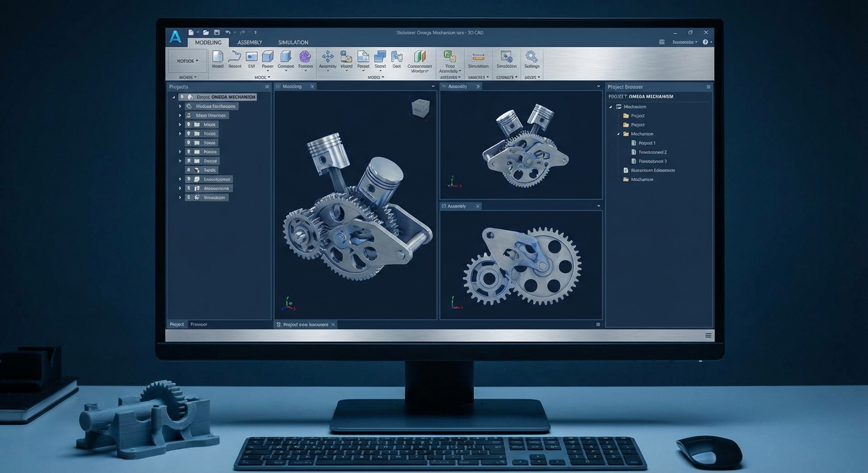
Task: Click the view cube in Modeling viewport
Action: (420, 107)
